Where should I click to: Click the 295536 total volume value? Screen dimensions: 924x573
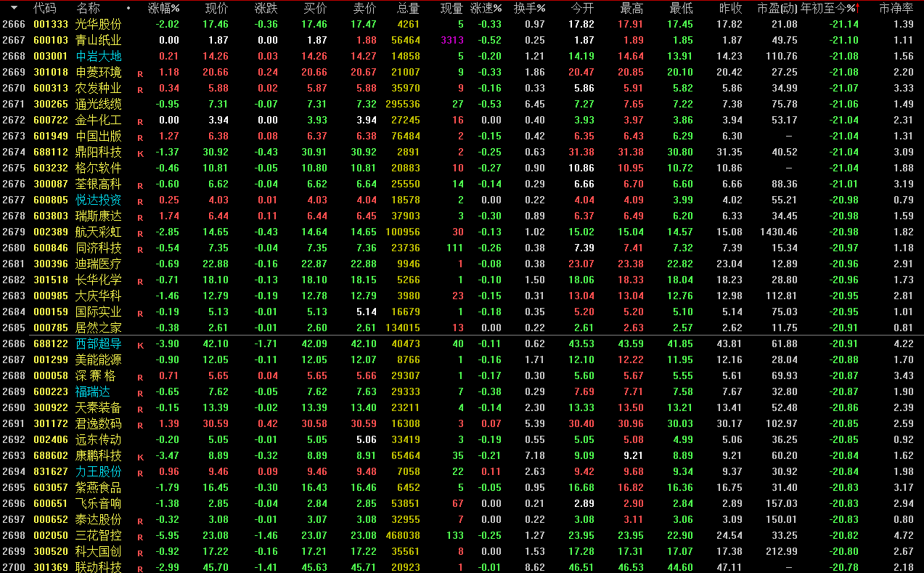[404, 105]
